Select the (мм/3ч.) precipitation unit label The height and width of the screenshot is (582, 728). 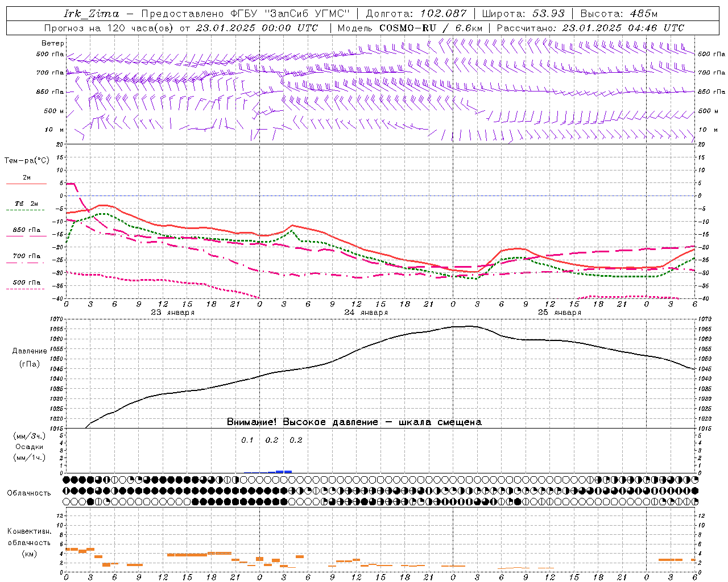pyautogui.click(x=29, y=436)
